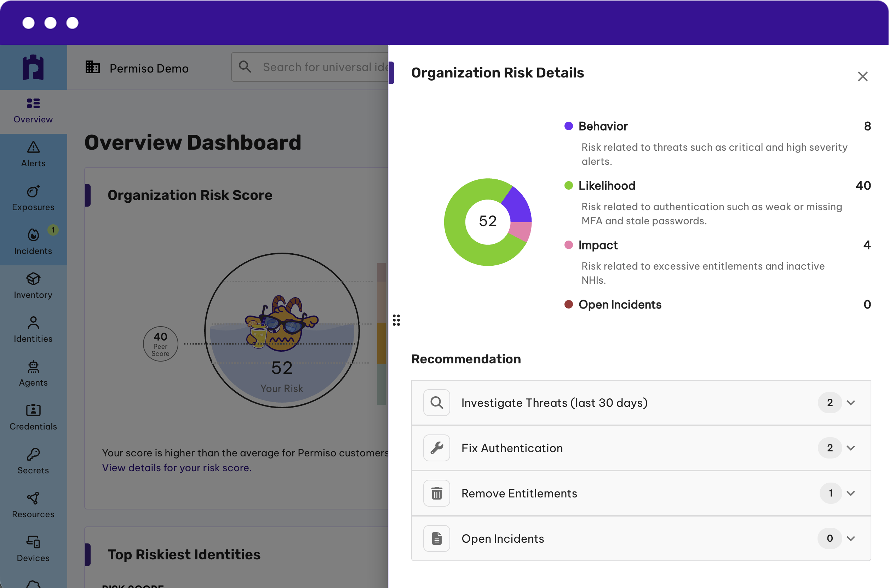The image size is (889, 588).
Task: Expand the Fix Authentication row
Action: (641, 448)
